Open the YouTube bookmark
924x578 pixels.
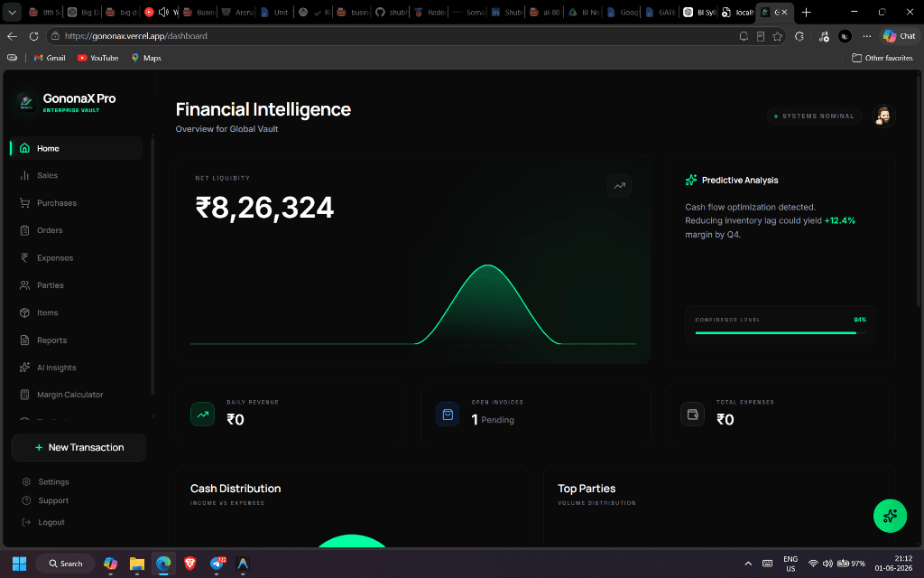(x=97, y=58)
